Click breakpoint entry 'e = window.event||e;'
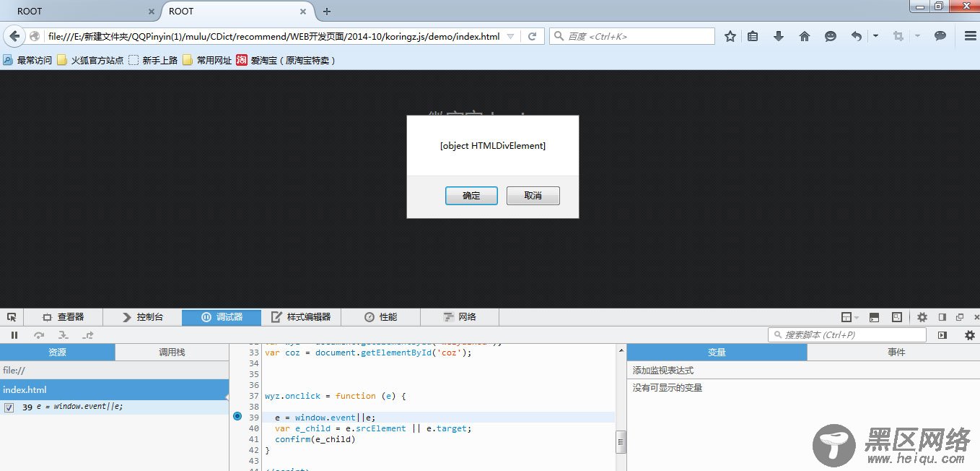Image resolution: width=980 pixels, height=471 pixels. click(79, 407)
